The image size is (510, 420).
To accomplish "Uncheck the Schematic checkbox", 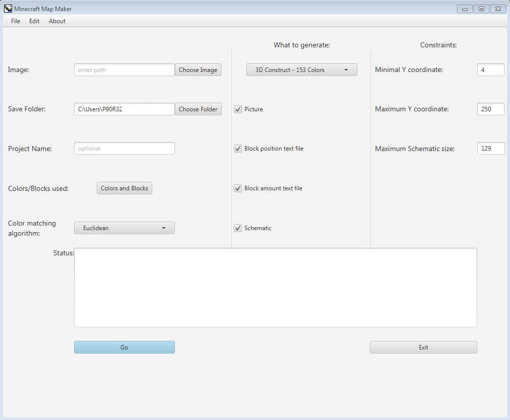I will pos(238,228).
